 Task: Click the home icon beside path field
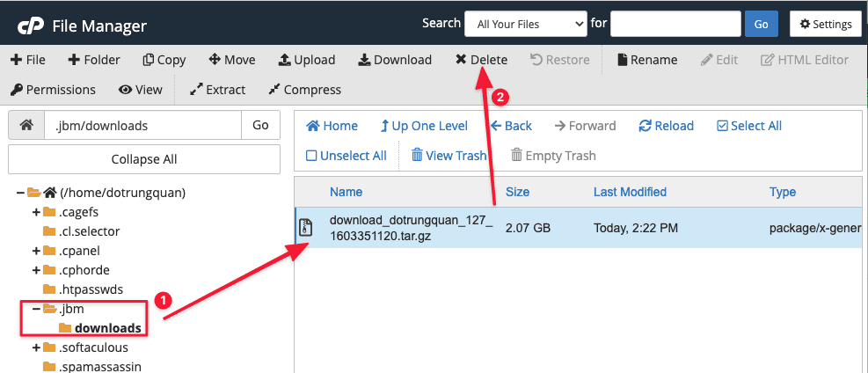pyautogui.click(x=26, y=126)
